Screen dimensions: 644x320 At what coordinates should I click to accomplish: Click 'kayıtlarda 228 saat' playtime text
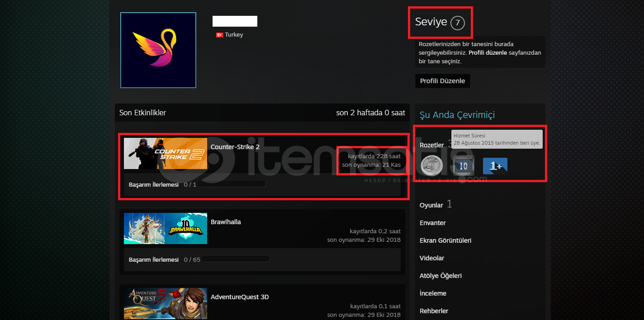(x=374, y=156)
